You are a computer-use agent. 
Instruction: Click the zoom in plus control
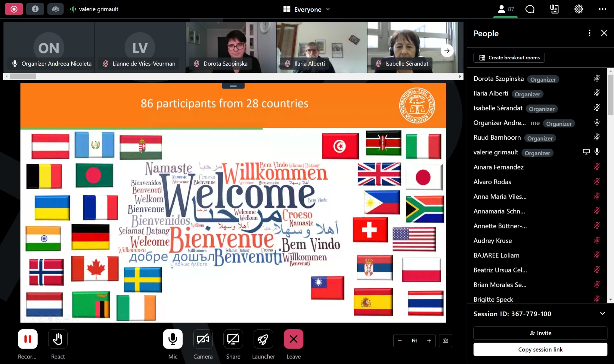[429, 340]
